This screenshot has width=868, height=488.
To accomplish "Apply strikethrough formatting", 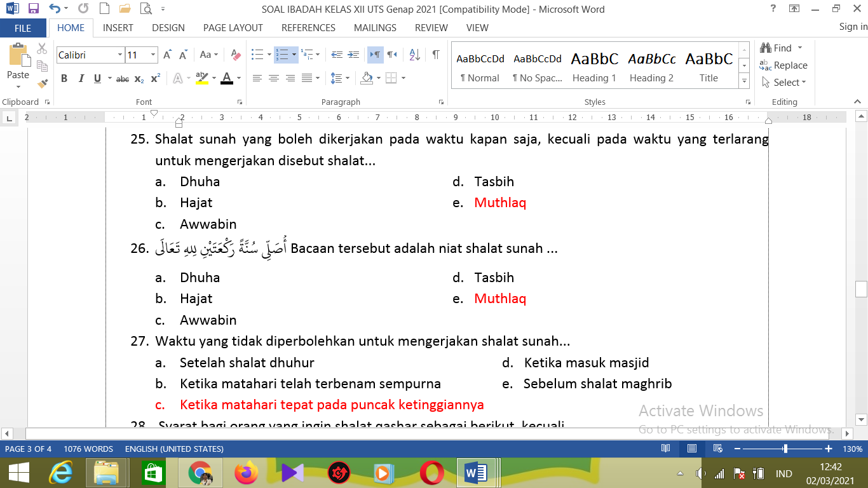I will [x=123, y=79].
